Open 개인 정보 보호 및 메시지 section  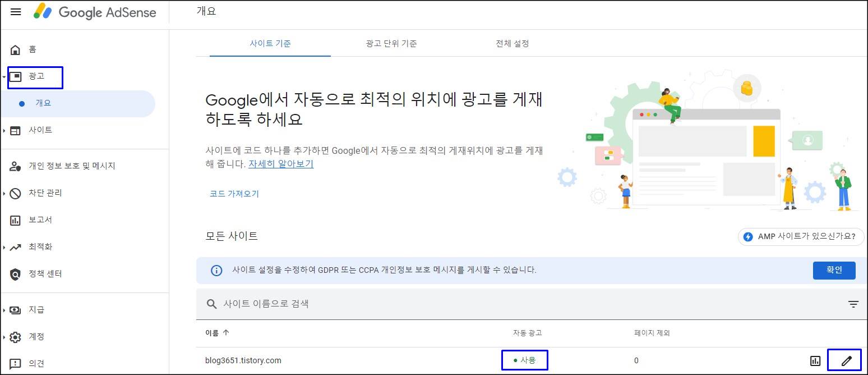coord(72,166)
